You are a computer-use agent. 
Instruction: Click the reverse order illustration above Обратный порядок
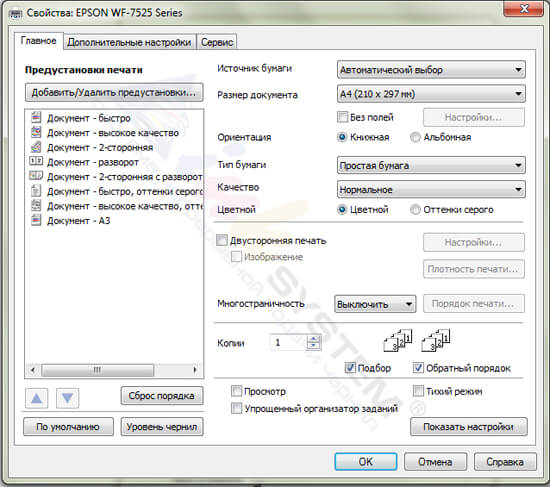pos(435,340)
